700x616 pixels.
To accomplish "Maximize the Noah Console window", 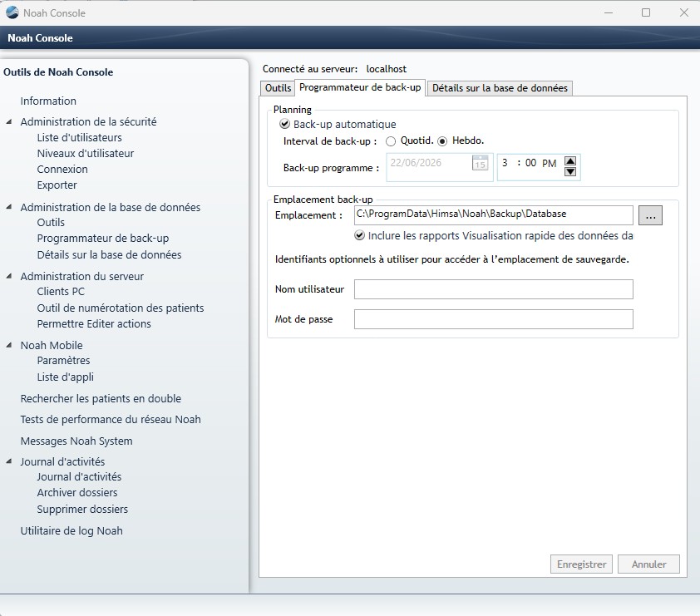I will 645,12.
